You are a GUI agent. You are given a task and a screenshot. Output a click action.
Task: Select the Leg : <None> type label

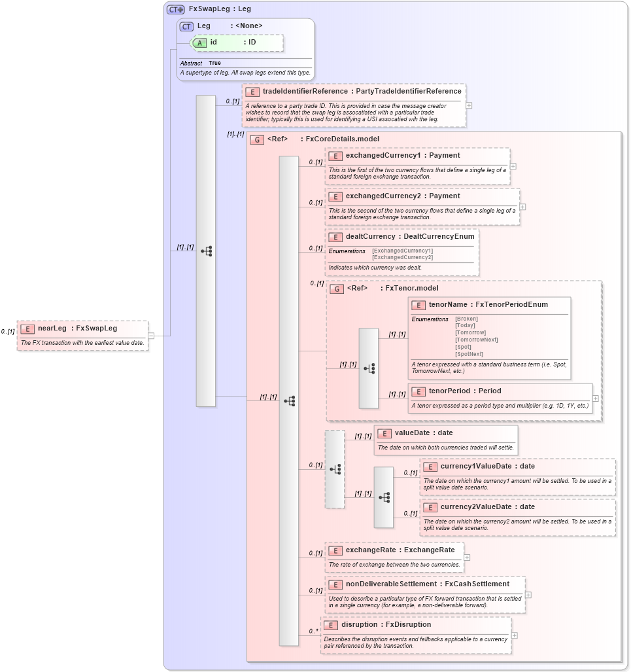click(230, 26)
